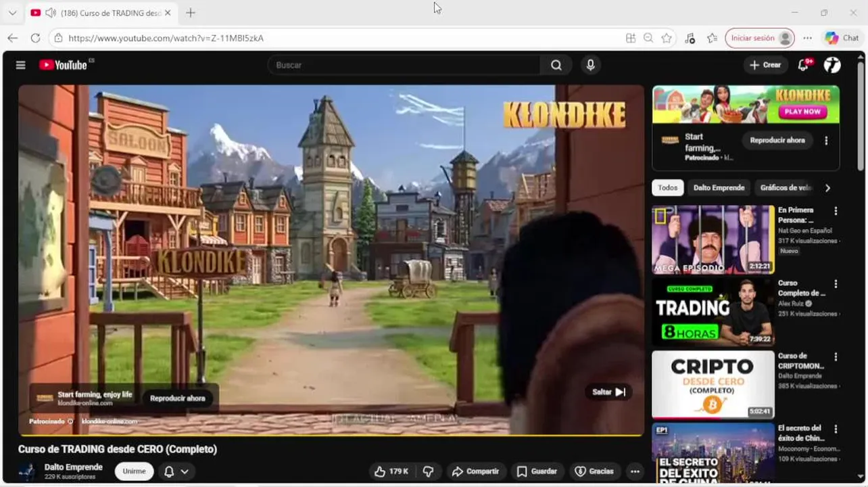Open options for Curso Completo de video
Viewport: 868px width, 487px height.
(x=836, y=284)
